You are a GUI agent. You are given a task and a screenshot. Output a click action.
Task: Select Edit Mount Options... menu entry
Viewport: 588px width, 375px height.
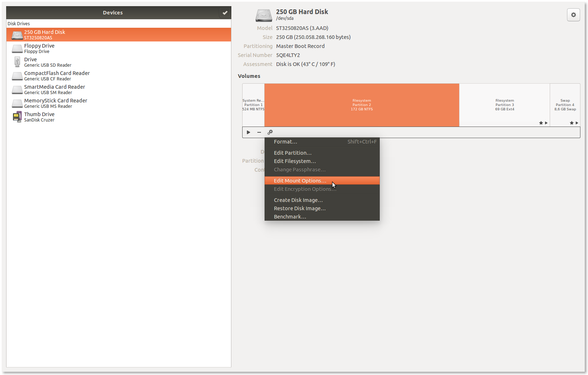(x=322, y=181)
